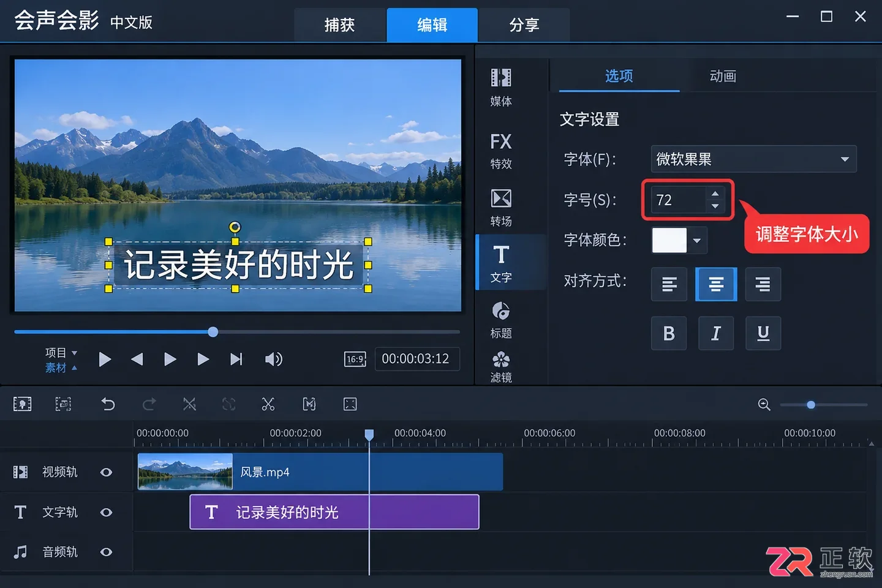
Task: Set text alignment to left
Action: click(x=669, y=284)
